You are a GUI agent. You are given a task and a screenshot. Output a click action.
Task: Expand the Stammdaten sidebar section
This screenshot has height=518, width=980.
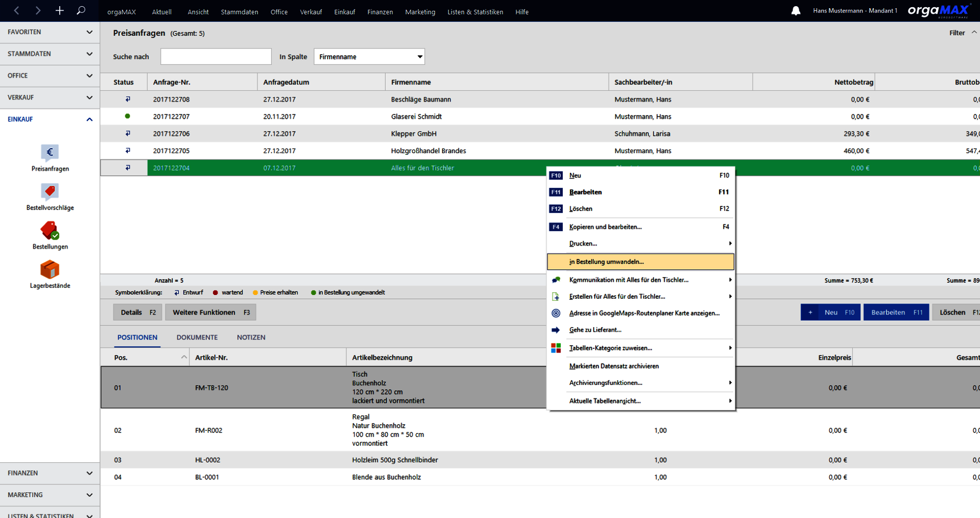[x=50, y=54]
